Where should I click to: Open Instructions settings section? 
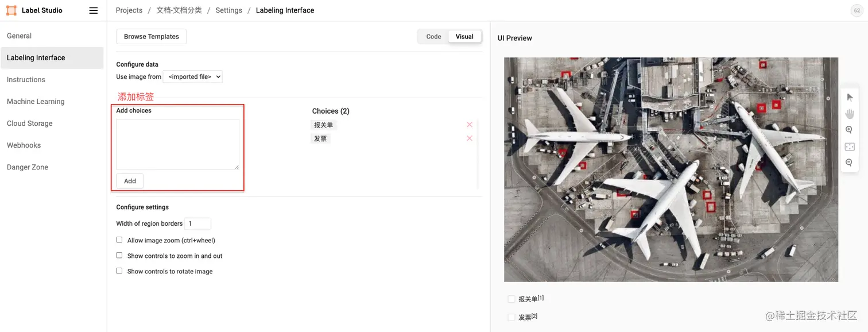coord(26,79)
